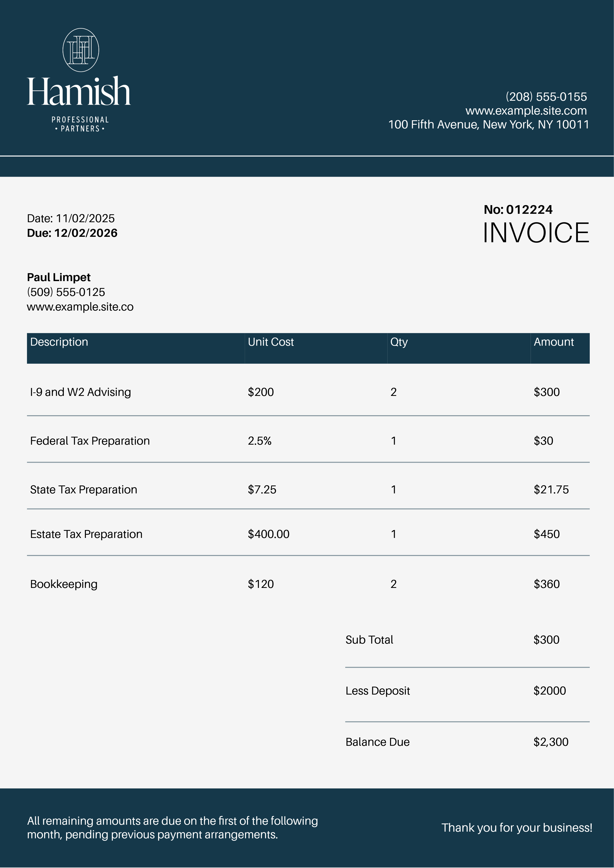
Task: Click the large INVOICE heading
Action: (536, 233)
